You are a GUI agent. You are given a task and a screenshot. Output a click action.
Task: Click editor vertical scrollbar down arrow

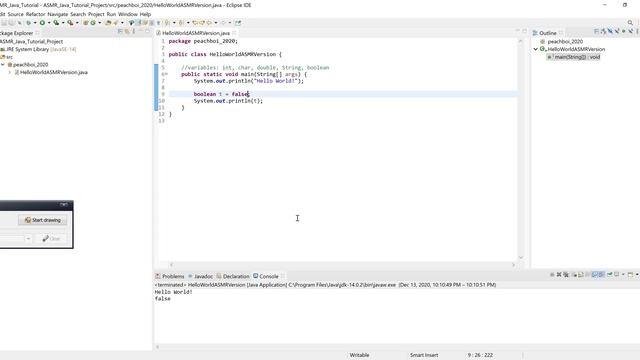pos(520,257)
